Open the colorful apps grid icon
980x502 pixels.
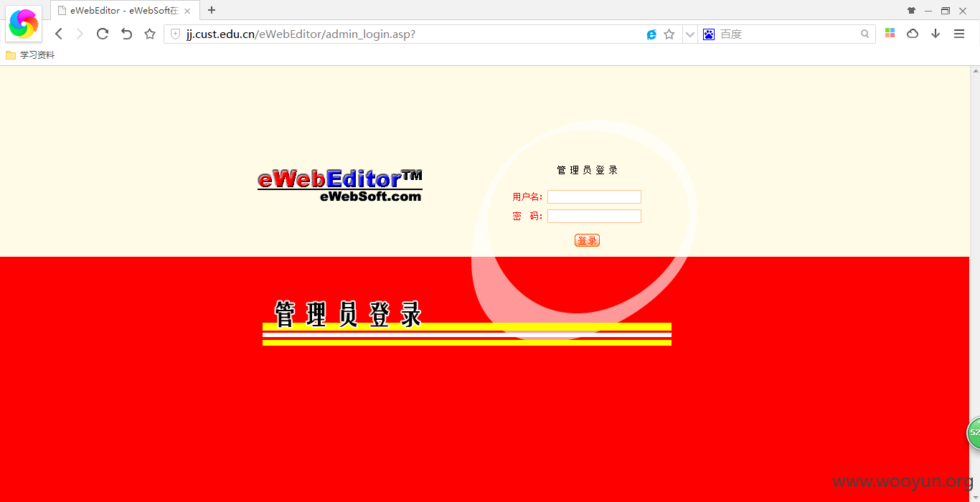890,34
